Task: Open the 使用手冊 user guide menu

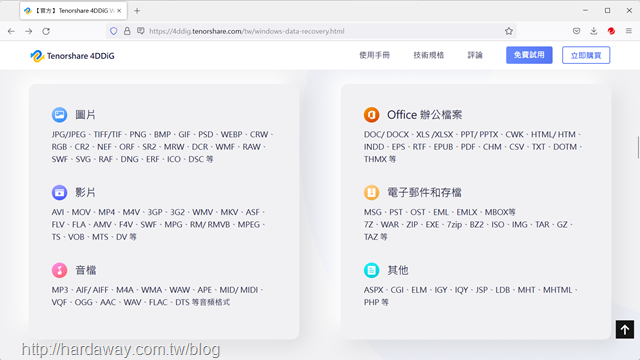Action: tap(374, 55)
